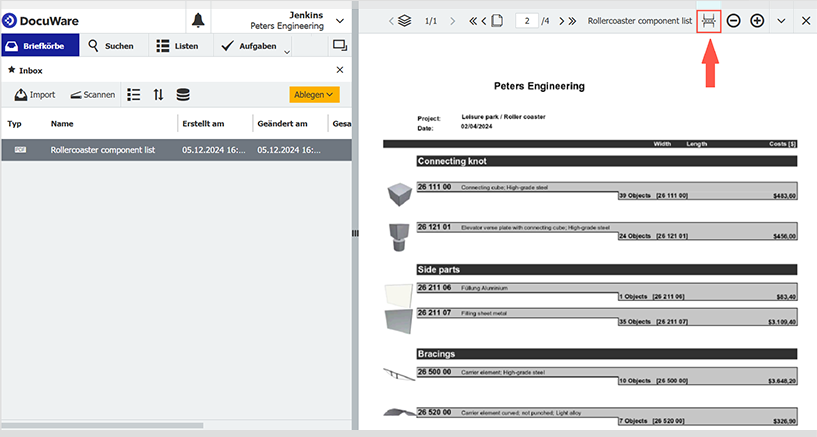
Task: Zoom out with the minus icon
Action: [x=734, y=20]
